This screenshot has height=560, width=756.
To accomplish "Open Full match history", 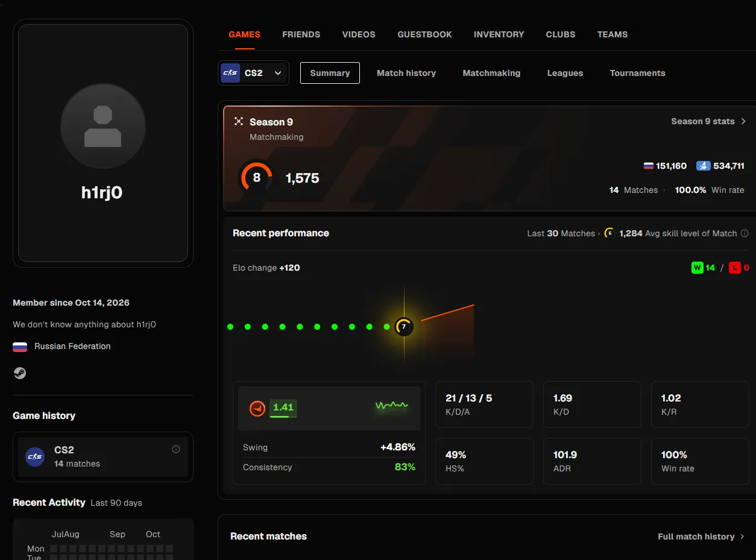I will [701, 536].
